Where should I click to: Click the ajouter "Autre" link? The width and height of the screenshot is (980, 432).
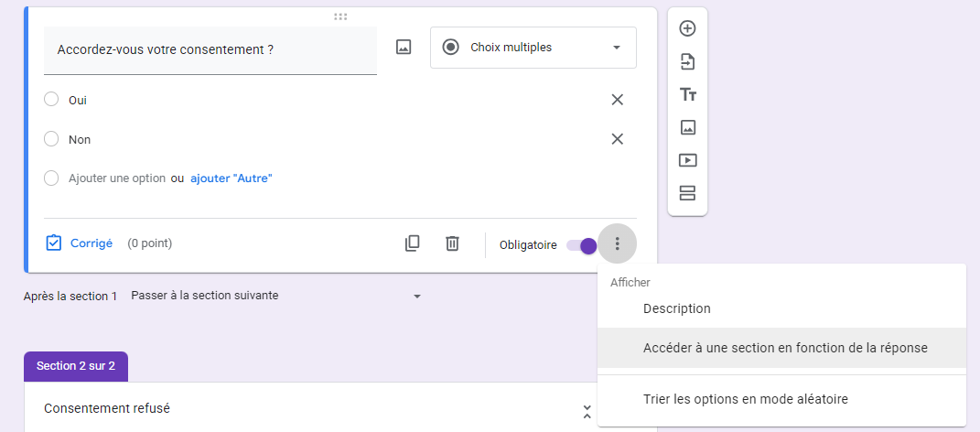(232, 178)
